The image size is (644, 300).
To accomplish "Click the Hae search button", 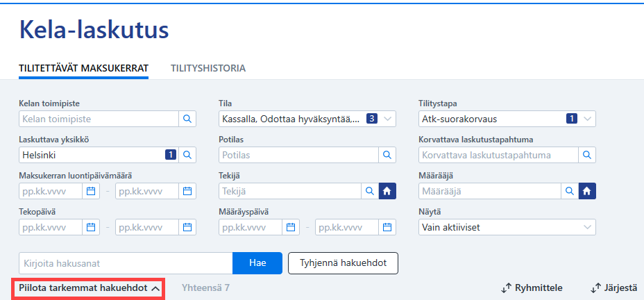I will [x=257, y=263].
